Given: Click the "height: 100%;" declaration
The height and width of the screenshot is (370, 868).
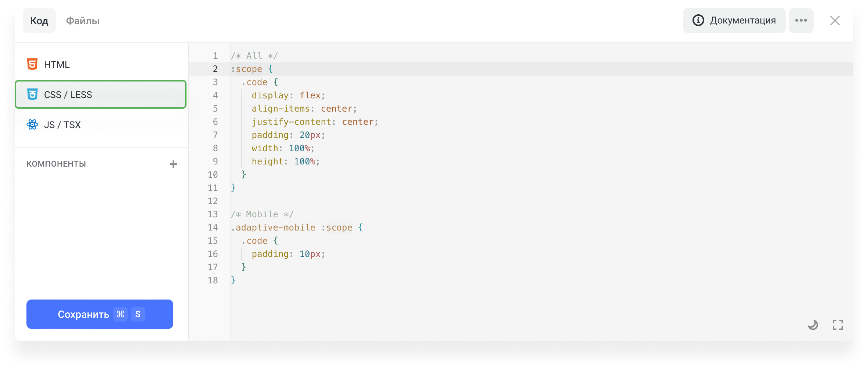Looking at the screenshot, I should [x=286, y=162].
